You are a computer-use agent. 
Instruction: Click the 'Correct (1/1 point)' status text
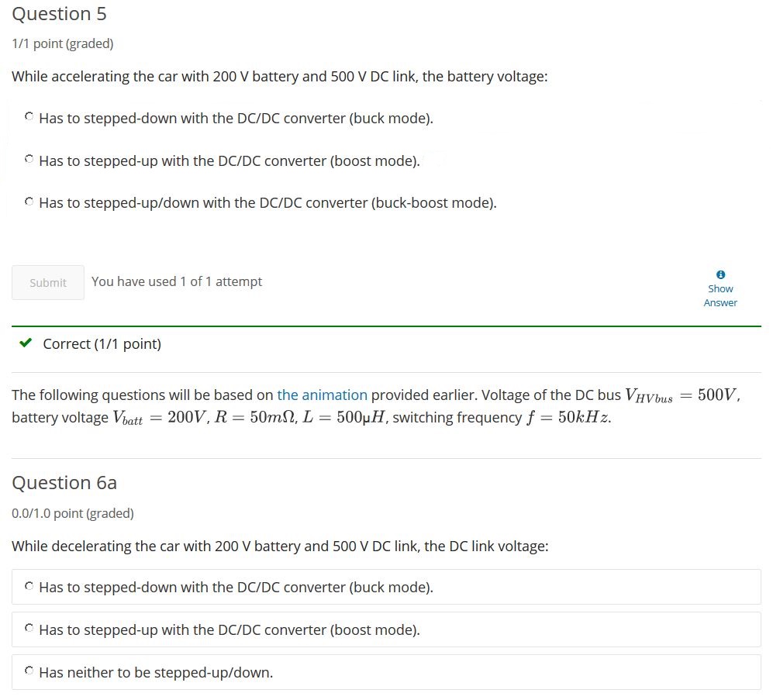click(102, 343)
